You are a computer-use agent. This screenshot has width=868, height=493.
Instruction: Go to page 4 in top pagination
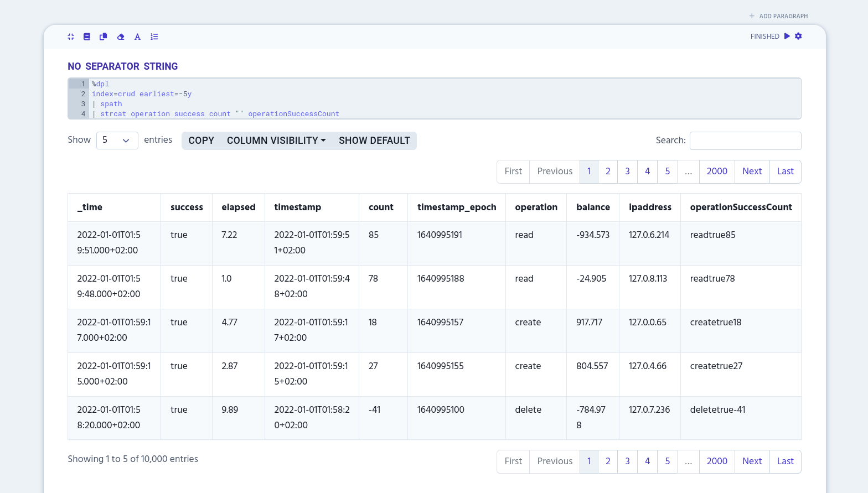[x=647, y=172]
